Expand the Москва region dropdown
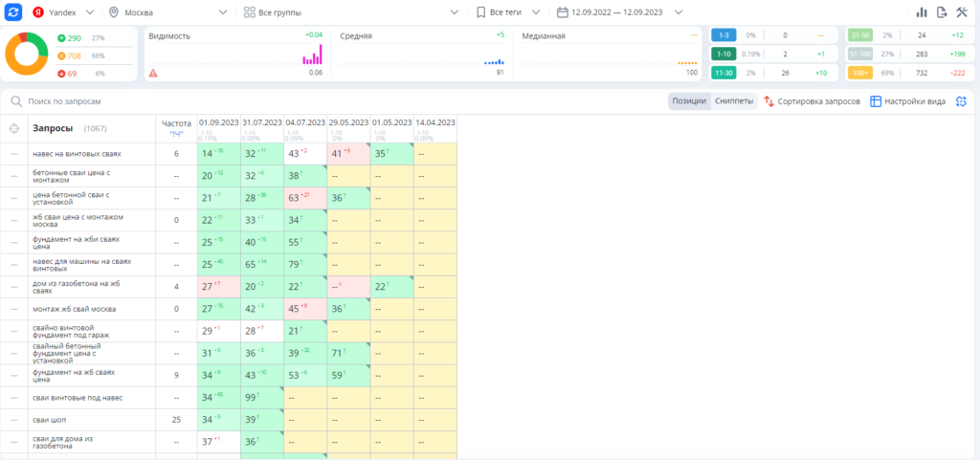The width and height of the screenshot is (980, 460). (x=168, y=11)
